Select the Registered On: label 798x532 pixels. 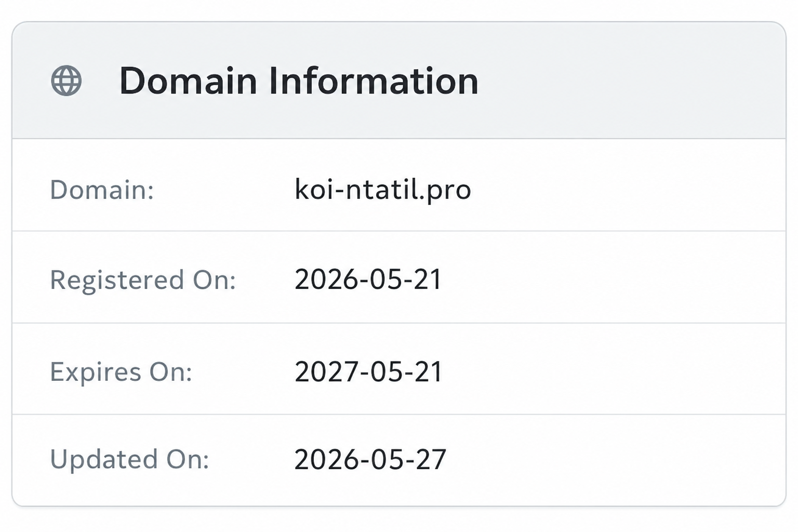[143, 280]
